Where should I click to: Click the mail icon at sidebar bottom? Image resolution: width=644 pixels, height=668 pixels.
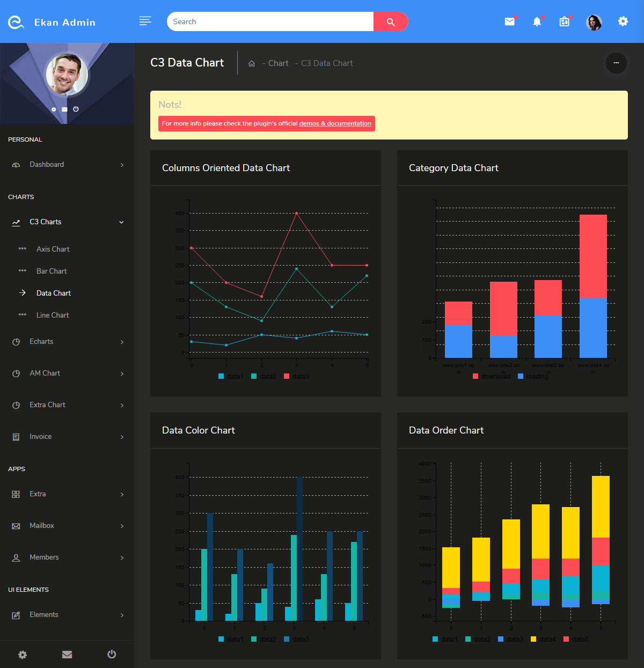pyautogui.click(x=67, y=655)
